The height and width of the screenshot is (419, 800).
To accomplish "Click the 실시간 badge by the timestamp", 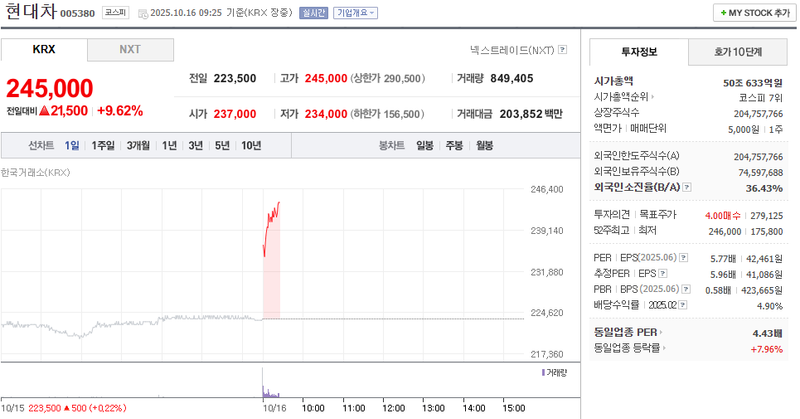I will click(x=312, y=13).
